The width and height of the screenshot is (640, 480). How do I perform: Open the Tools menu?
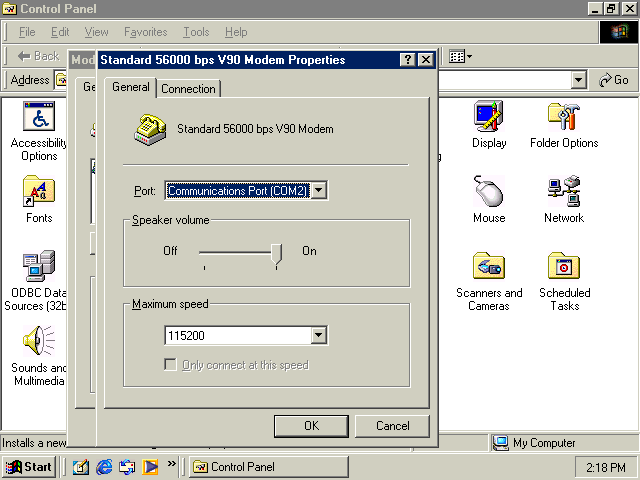(x=196, y=32)
